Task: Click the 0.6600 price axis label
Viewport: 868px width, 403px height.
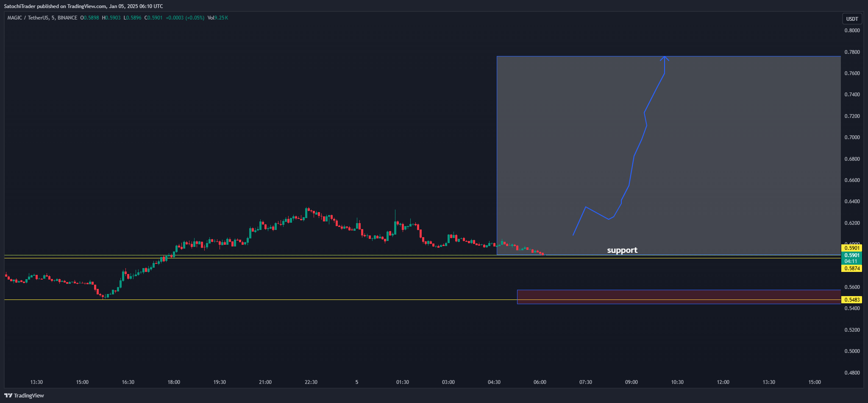Action: tap(852, 180)
